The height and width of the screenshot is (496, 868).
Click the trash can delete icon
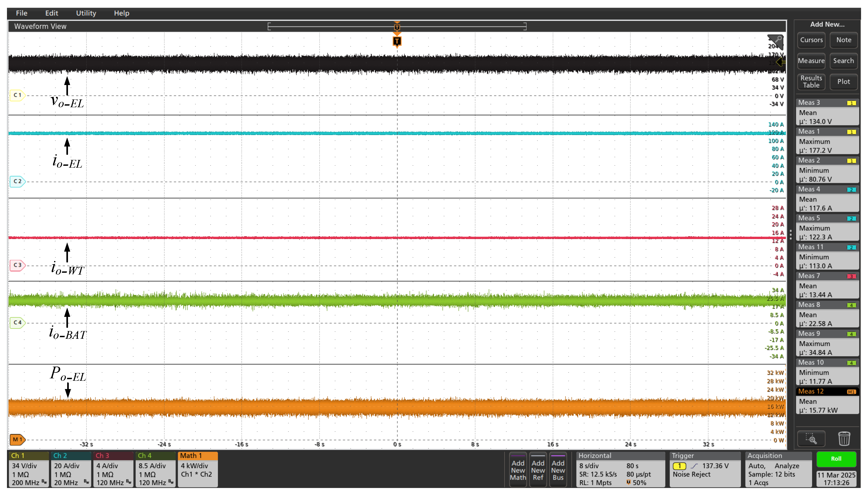click(844, 439)
